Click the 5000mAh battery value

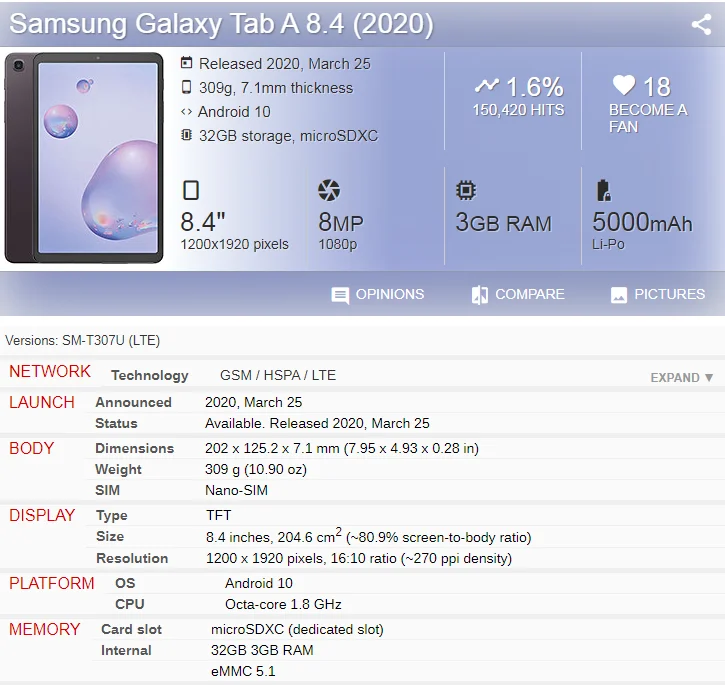(x=642, y=222)
